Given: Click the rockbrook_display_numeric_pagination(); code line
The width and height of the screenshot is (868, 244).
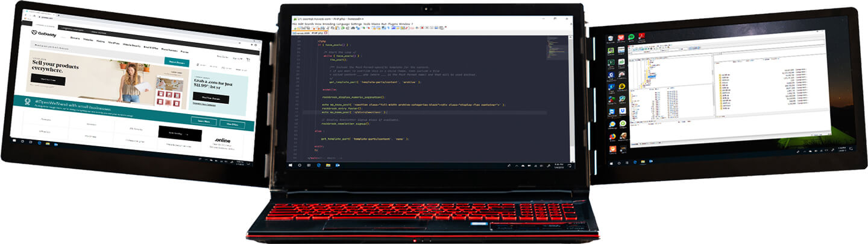Looking at the screenshot, I should [353, 97].
